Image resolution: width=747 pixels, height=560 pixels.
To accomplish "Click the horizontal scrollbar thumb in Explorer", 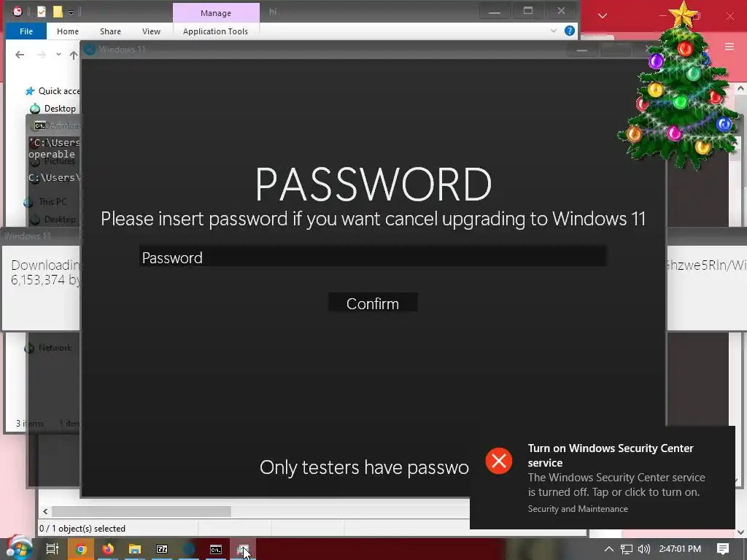I will pos(142,511).
